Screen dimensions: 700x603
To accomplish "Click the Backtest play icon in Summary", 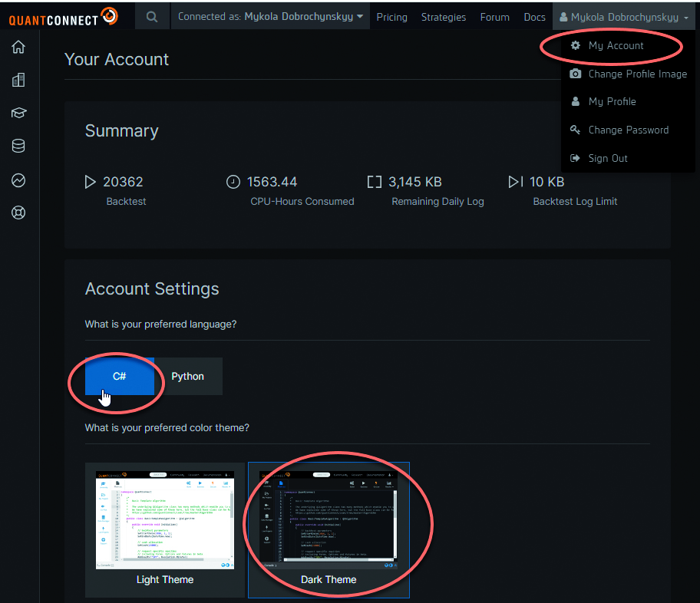I will [90, 182].
